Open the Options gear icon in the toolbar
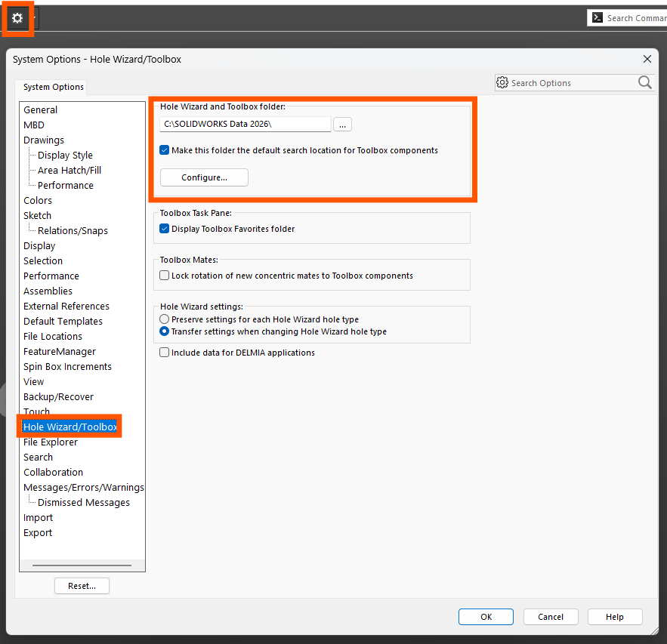 pyautogui.click(x=17, y=17)
